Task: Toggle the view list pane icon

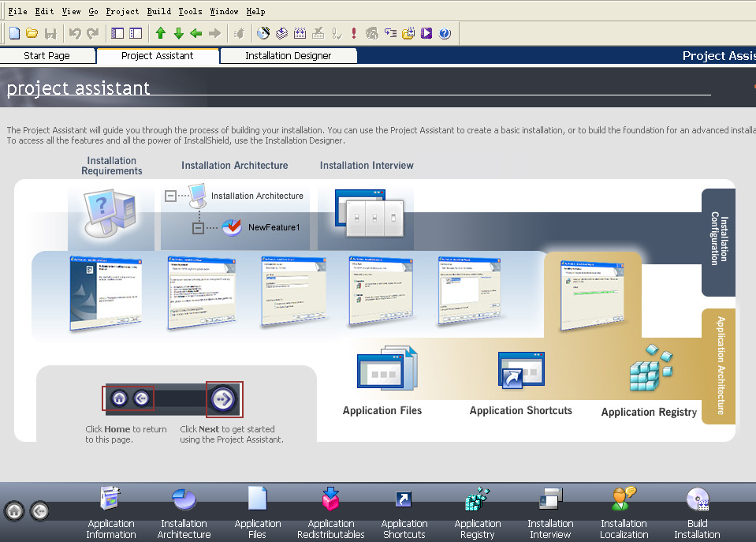Action: [x=117, y=33]
